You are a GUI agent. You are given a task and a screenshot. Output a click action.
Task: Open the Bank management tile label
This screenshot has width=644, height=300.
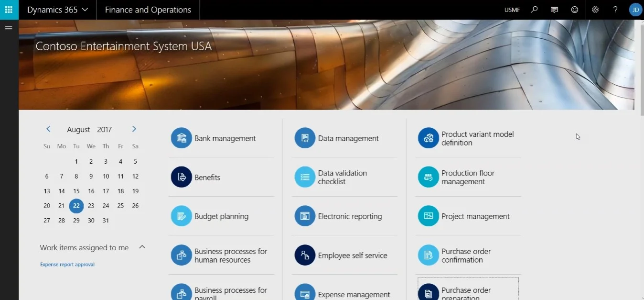(x=225, y=138)
